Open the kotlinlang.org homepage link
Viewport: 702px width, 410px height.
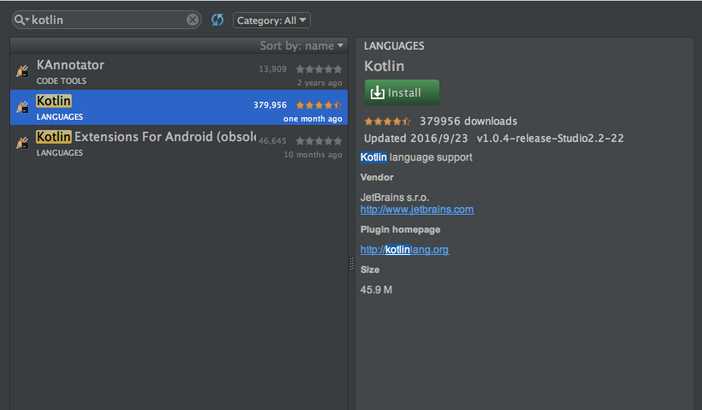pos(404,250)
